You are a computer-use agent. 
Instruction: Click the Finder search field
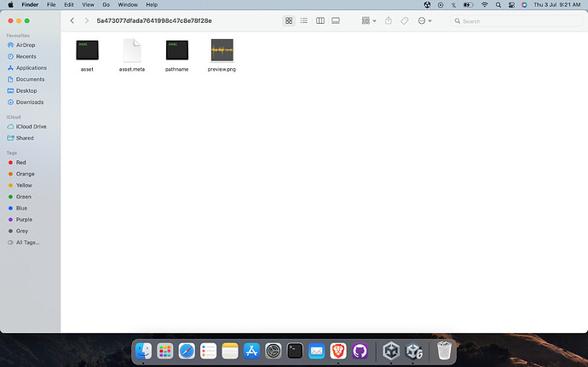point(516,21)
